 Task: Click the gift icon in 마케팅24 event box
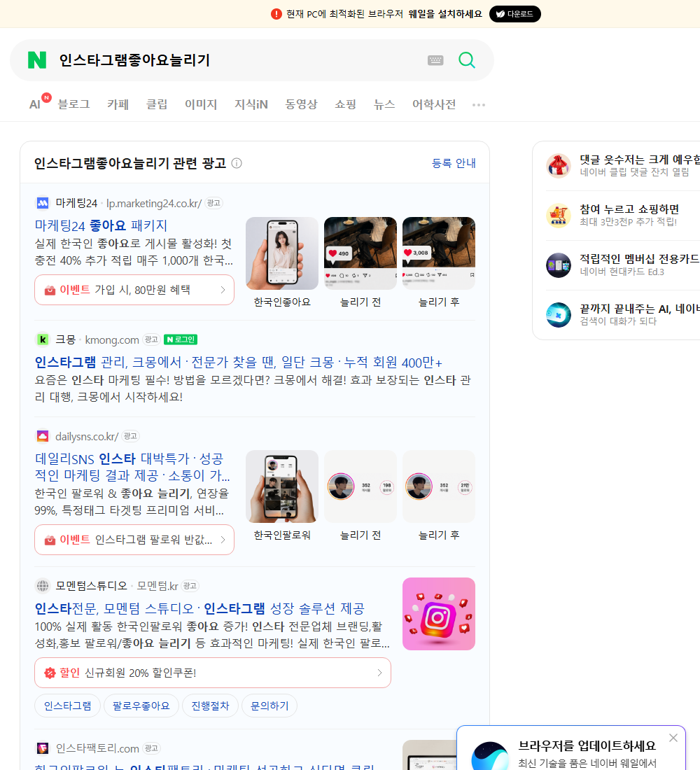(50, 290)
